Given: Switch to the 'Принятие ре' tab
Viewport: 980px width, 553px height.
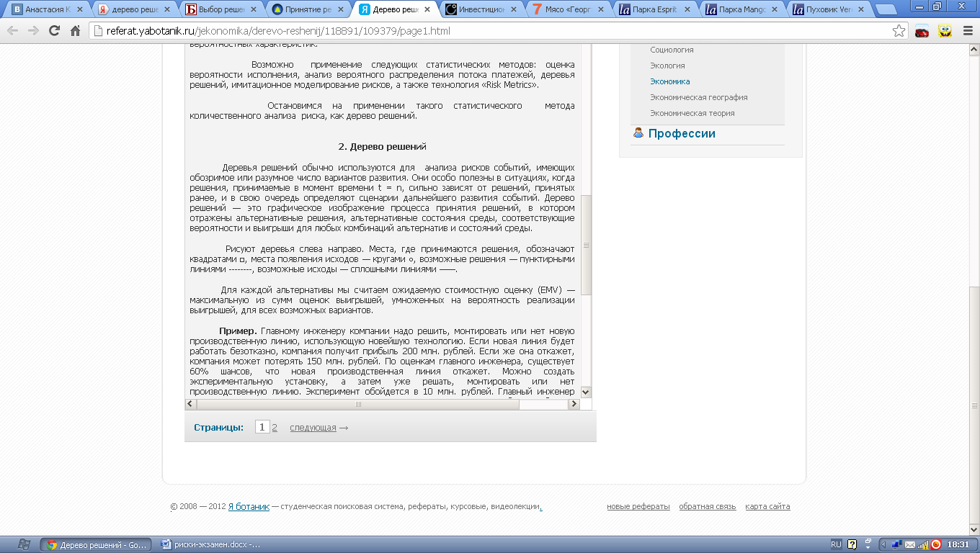Looking at the screenshot, I should (308, 10).
